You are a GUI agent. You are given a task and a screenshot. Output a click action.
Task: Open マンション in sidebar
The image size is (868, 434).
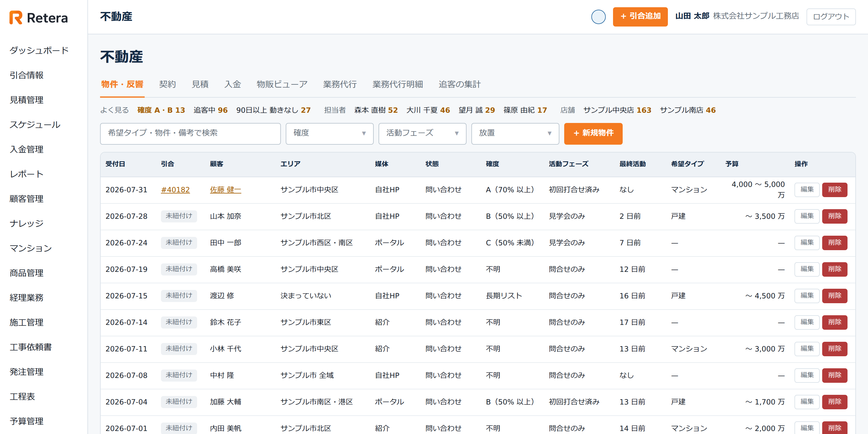click(31, 248)
